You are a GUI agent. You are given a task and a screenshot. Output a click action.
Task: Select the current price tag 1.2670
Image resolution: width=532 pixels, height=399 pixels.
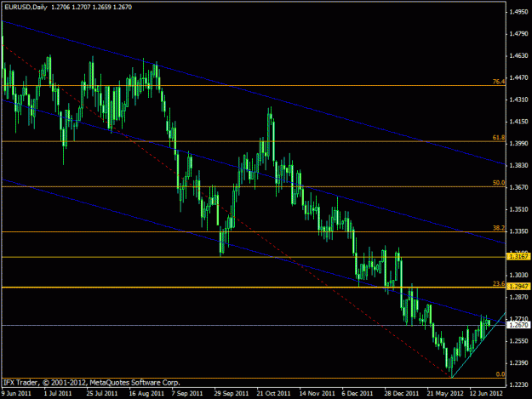518,325
